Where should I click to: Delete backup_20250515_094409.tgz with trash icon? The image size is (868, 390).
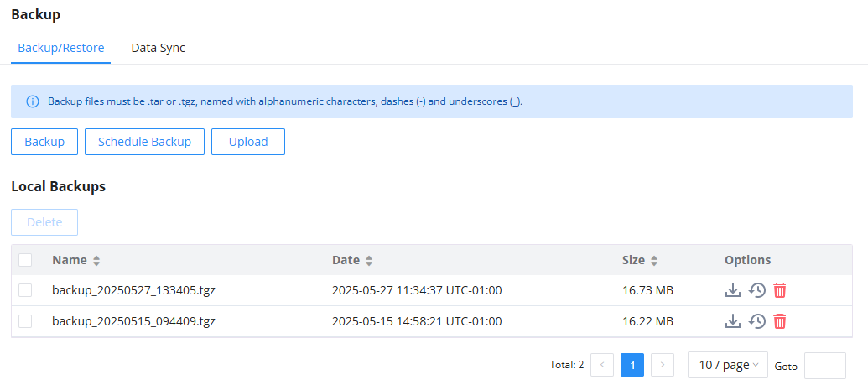[x=780, y=320]
